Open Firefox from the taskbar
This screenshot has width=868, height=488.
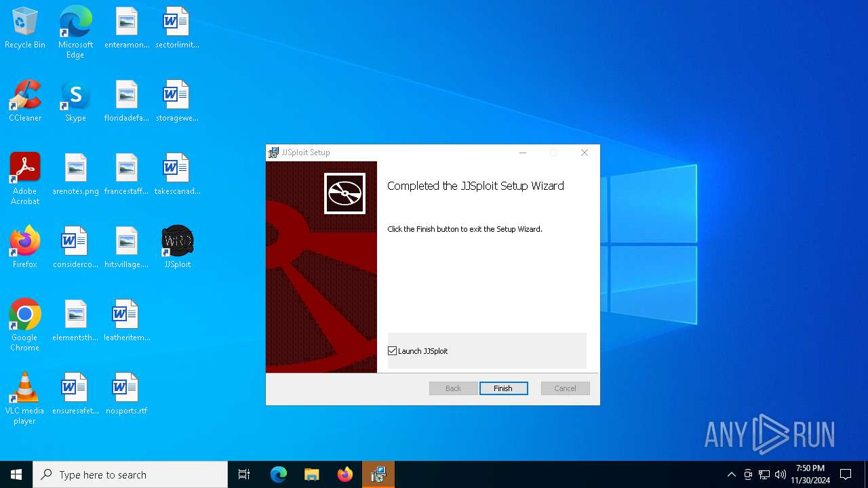click(345, 474)
